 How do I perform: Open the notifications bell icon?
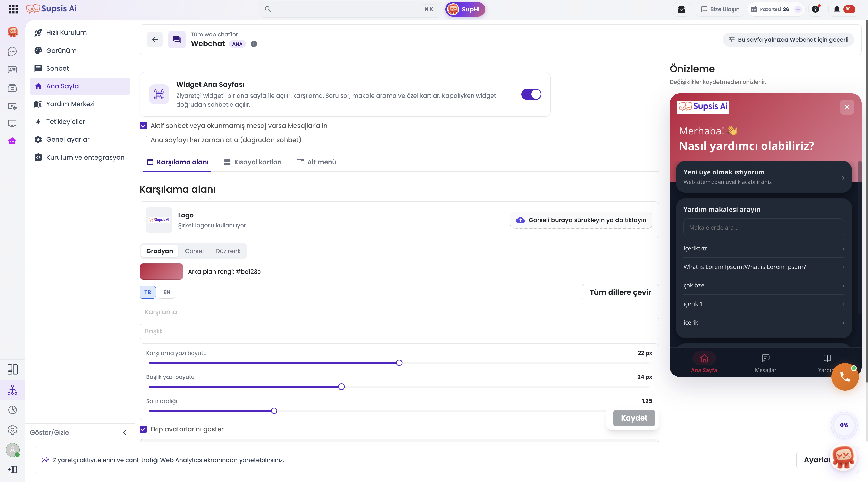837,9
